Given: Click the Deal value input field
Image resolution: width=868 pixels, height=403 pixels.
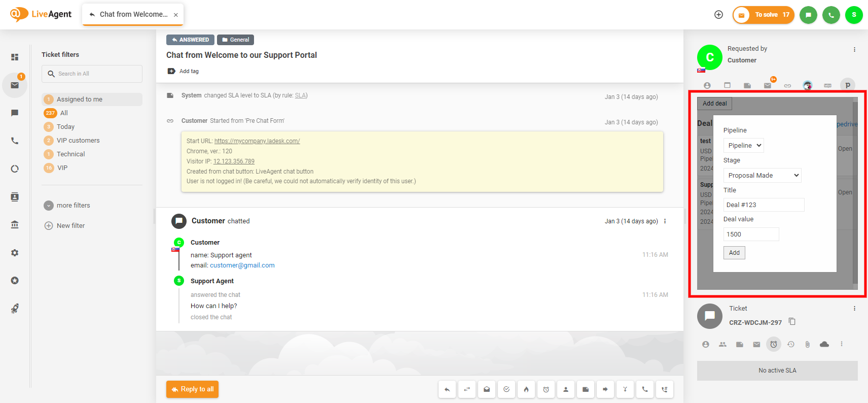Looking at the screenshot, I should [751, 234].
